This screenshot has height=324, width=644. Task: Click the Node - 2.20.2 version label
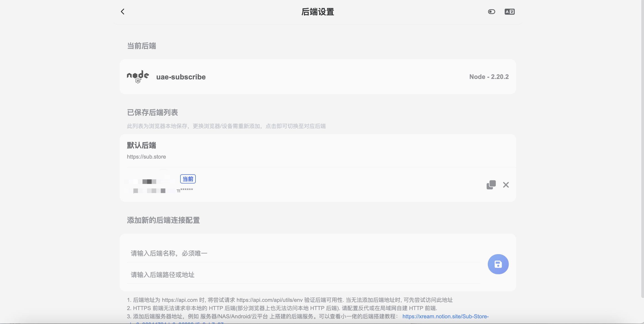[x=489, y=77]
